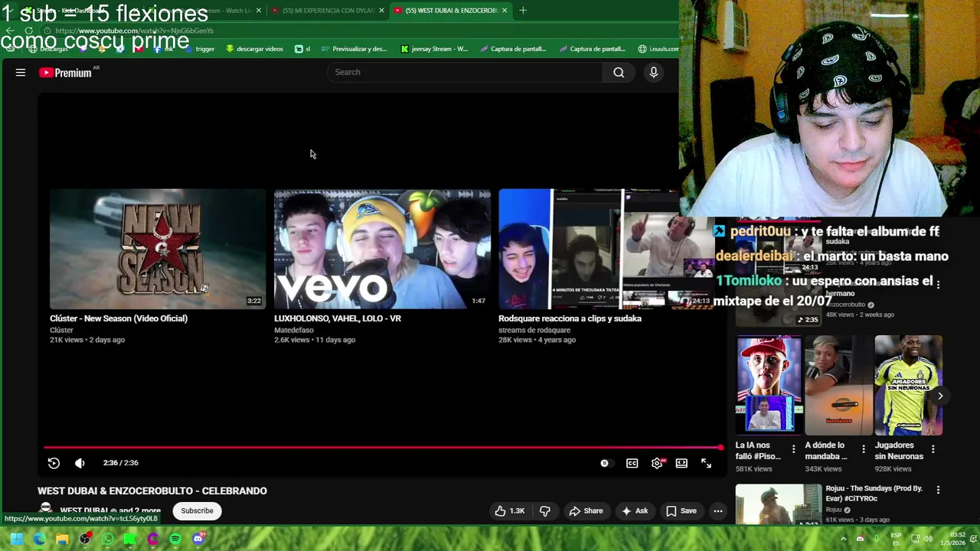980x551 pixels.
Task: Open the i.nuuls.com bookmark
Action: [x=658, y=49]
